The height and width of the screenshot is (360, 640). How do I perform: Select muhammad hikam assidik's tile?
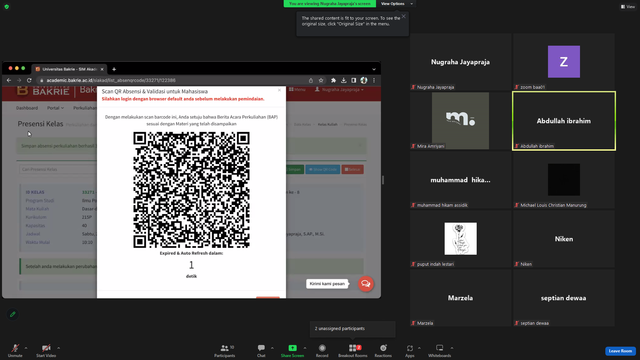coord(460,180)
